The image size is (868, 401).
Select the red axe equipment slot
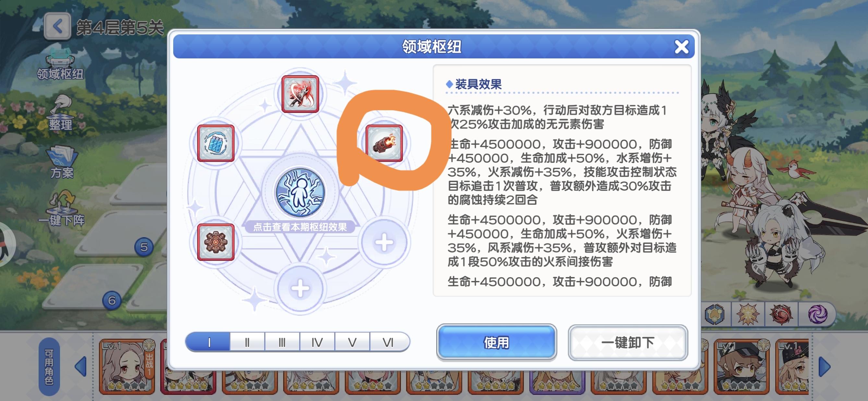300,94
